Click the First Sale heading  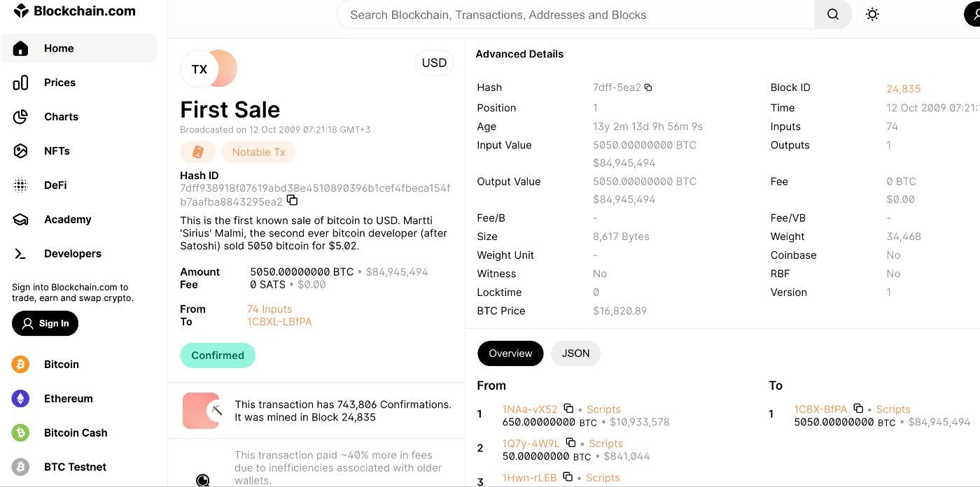(x=230, y=109)
